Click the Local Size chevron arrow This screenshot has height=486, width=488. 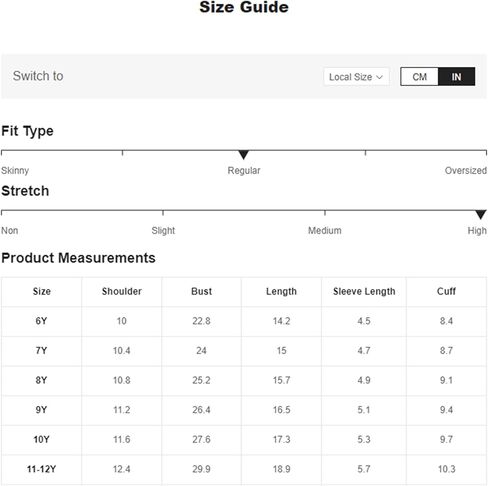(x=379, y=77)
